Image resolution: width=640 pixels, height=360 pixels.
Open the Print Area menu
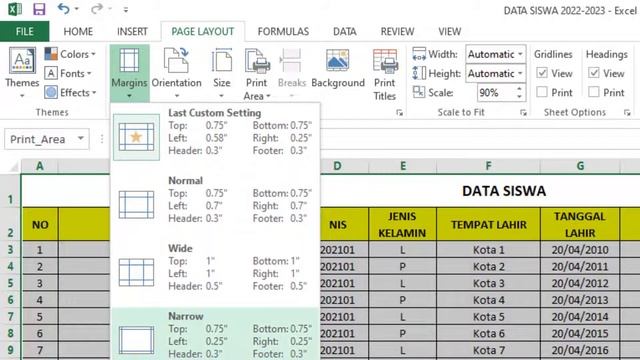pos(257,73)
